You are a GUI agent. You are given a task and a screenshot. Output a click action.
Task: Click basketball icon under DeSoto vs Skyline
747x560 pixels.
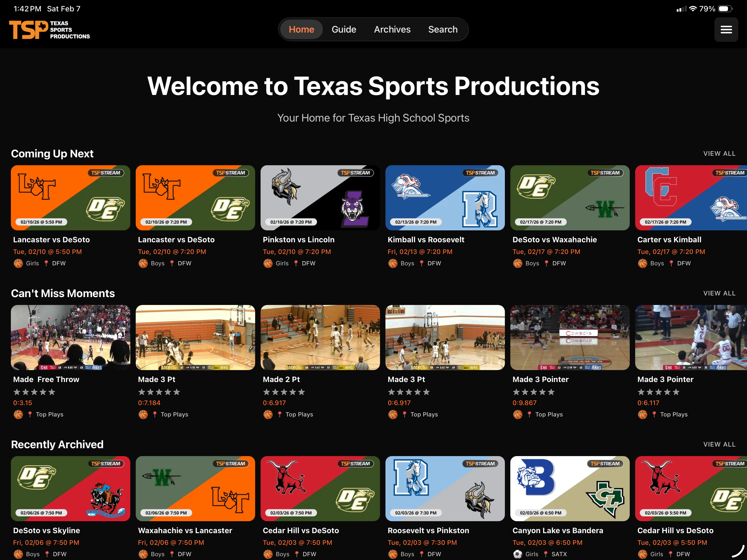point(18,554)
